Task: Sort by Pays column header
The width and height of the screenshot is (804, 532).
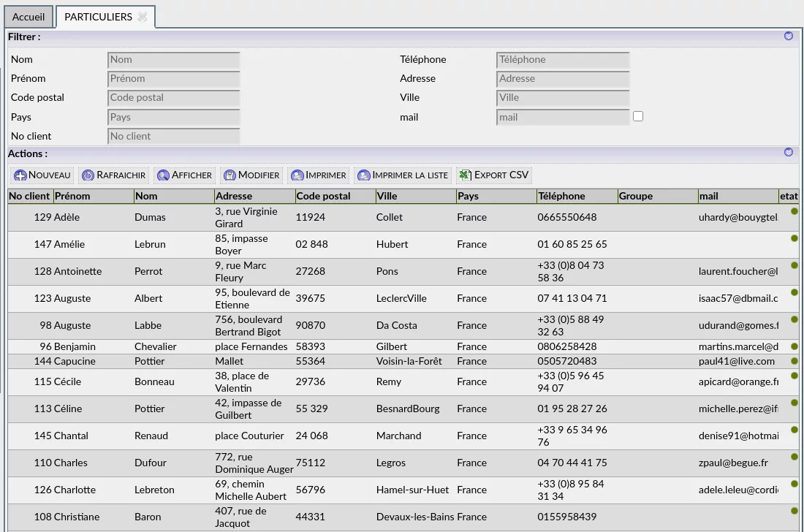Action: click(x=496, y=197)
